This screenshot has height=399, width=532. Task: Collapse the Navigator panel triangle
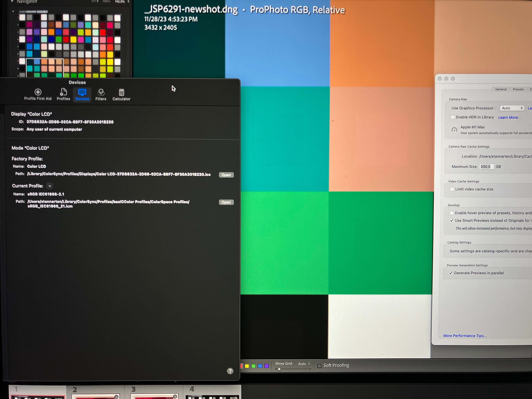12,1
